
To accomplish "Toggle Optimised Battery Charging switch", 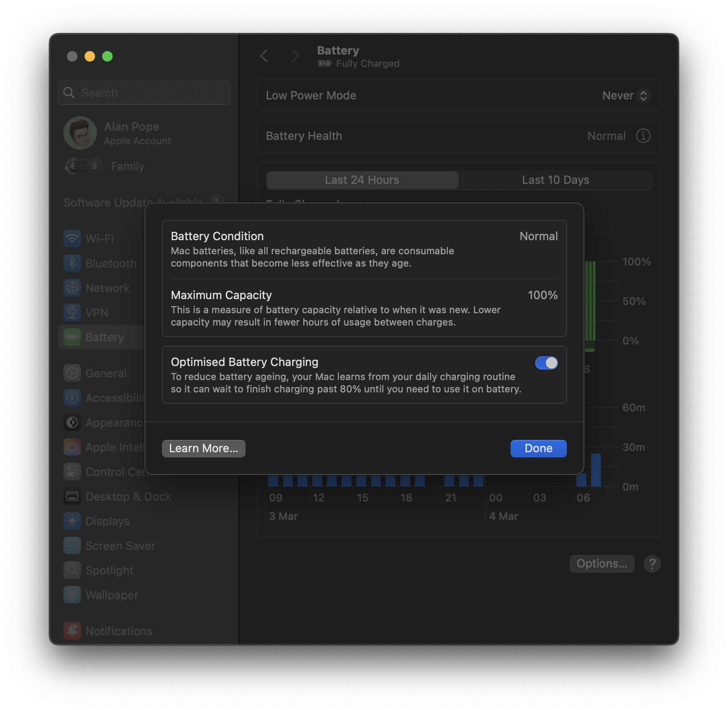I will pos(546,363).
